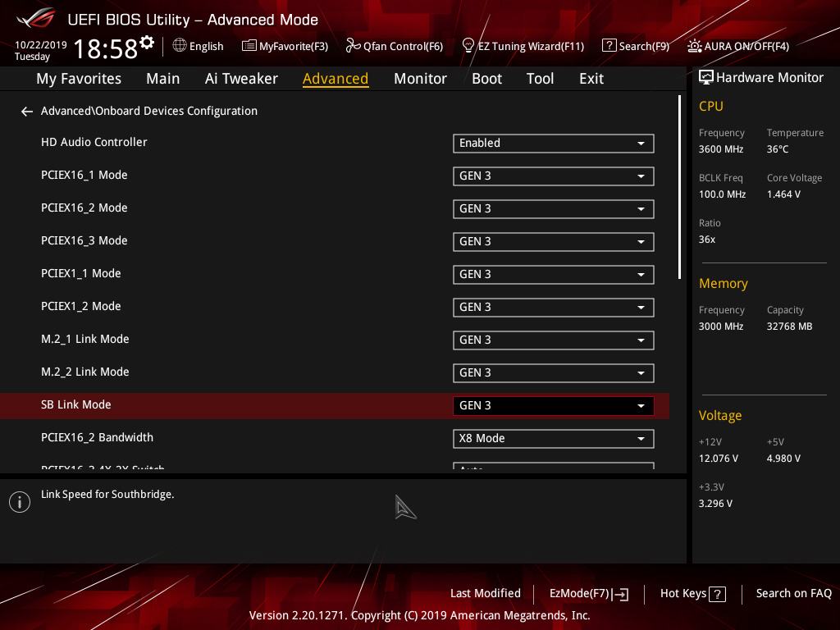The height and width of the screenshot is (630, 840).
Task: Open the Exit tab
Action: pos(591,79)
